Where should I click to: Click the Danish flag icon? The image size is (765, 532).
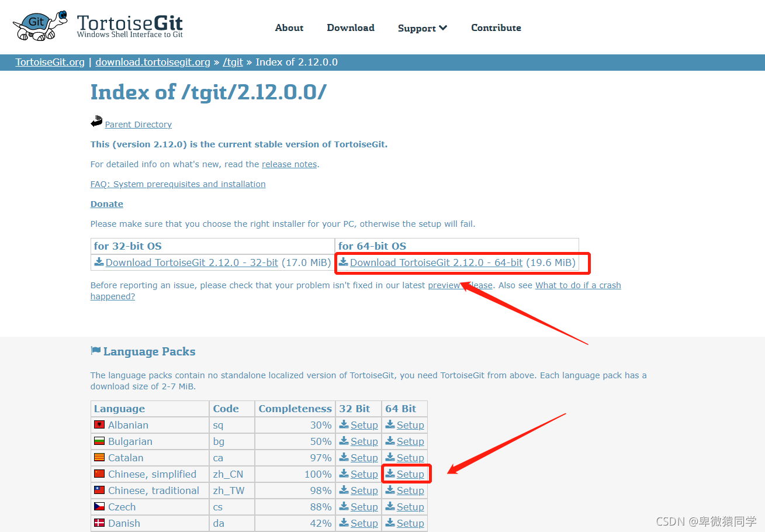[99, 523]
